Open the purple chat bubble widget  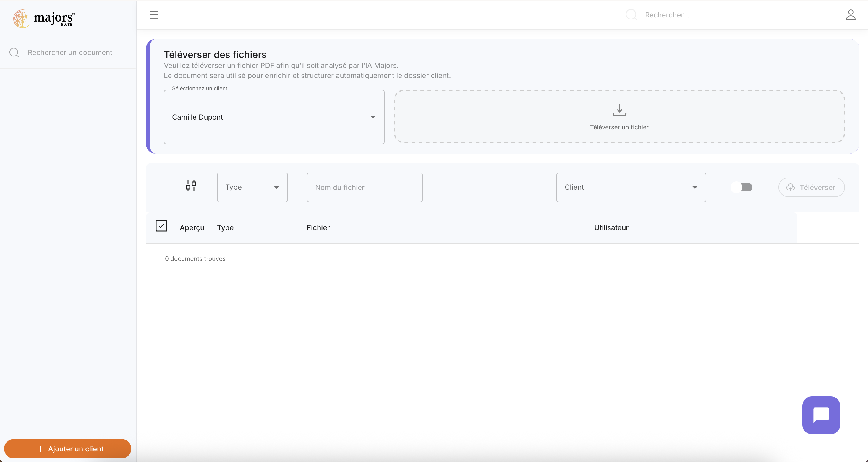point(821,415)
